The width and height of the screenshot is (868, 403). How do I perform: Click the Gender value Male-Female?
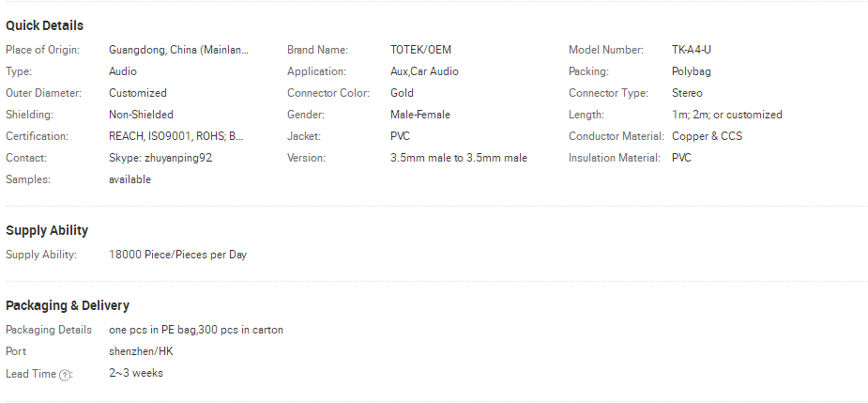[420, 115]
